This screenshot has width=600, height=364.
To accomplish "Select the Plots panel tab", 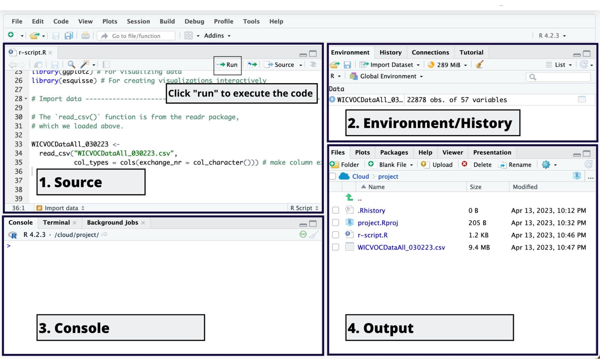I will click(362, 152).
